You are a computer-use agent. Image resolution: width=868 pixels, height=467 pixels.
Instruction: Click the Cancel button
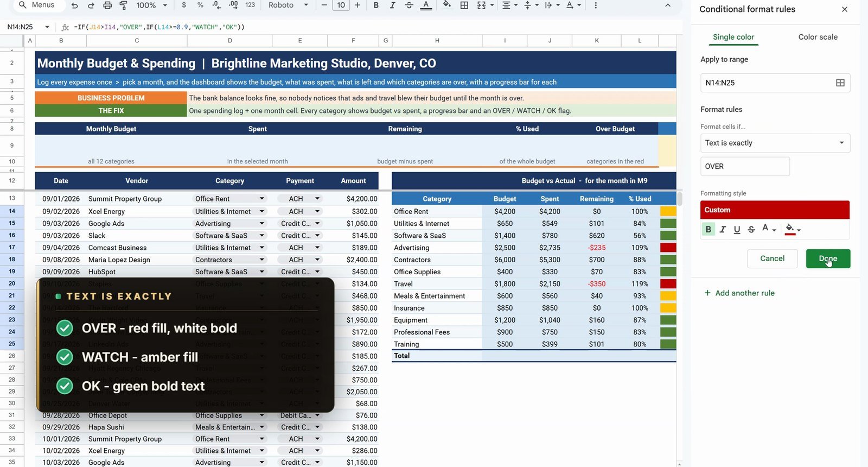click(772, 258)
